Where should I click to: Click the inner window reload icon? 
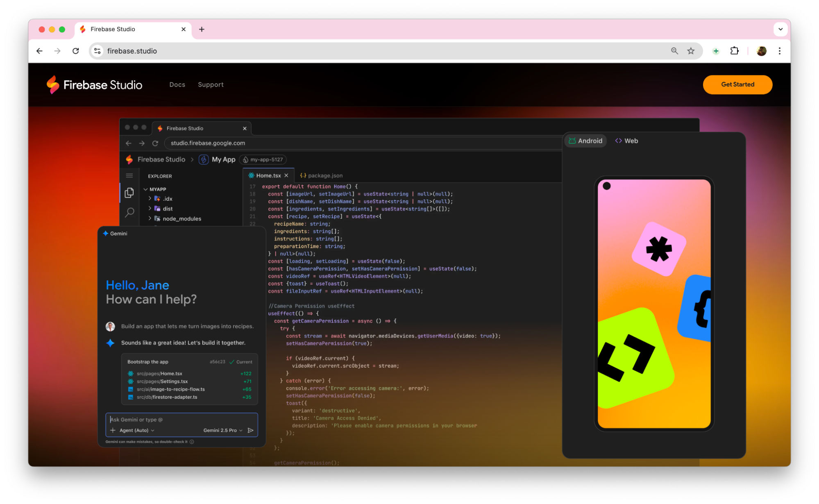(x=155, y=143)
